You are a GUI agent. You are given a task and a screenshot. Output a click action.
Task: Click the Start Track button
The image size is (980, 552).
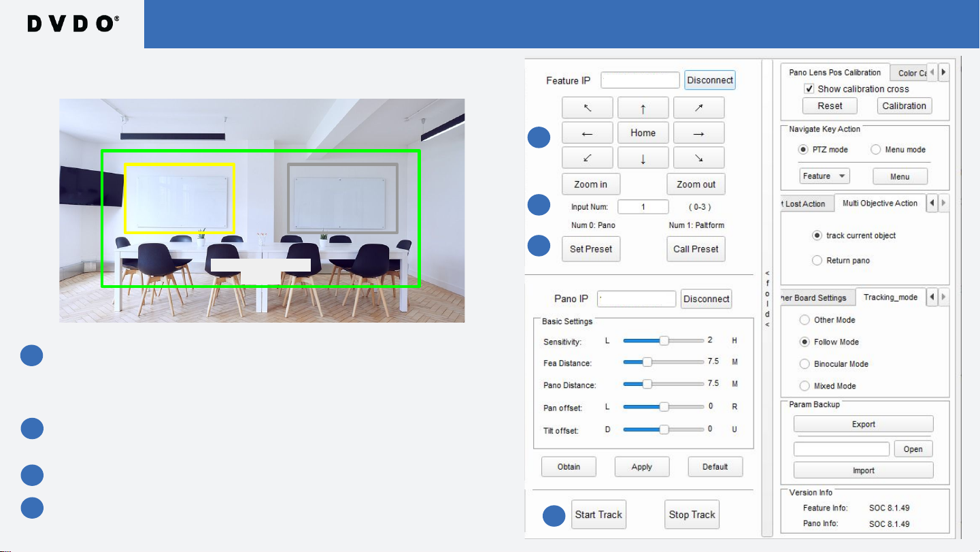click(598, 515)
